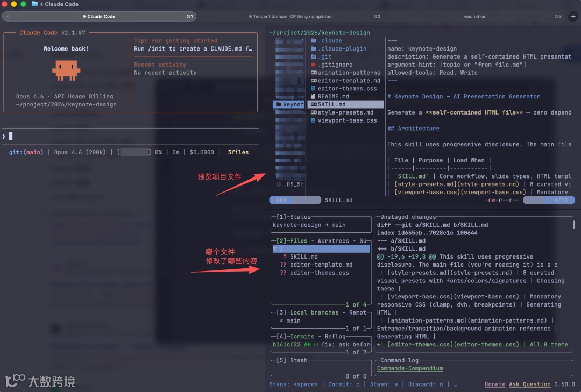Click the close icon on the Claude Code tab
The height and width of the screenshot is (392, 581).
8,16
